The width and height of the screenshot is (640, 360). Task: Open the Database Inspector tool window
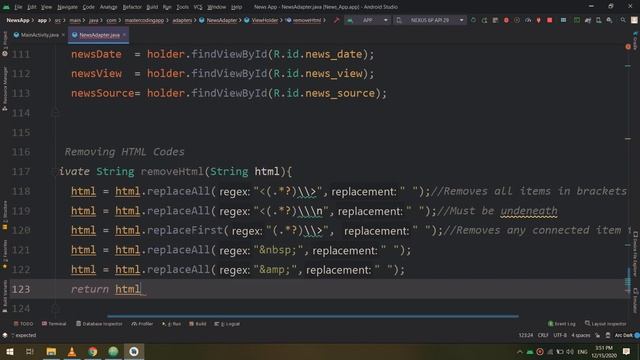point(99,324)
